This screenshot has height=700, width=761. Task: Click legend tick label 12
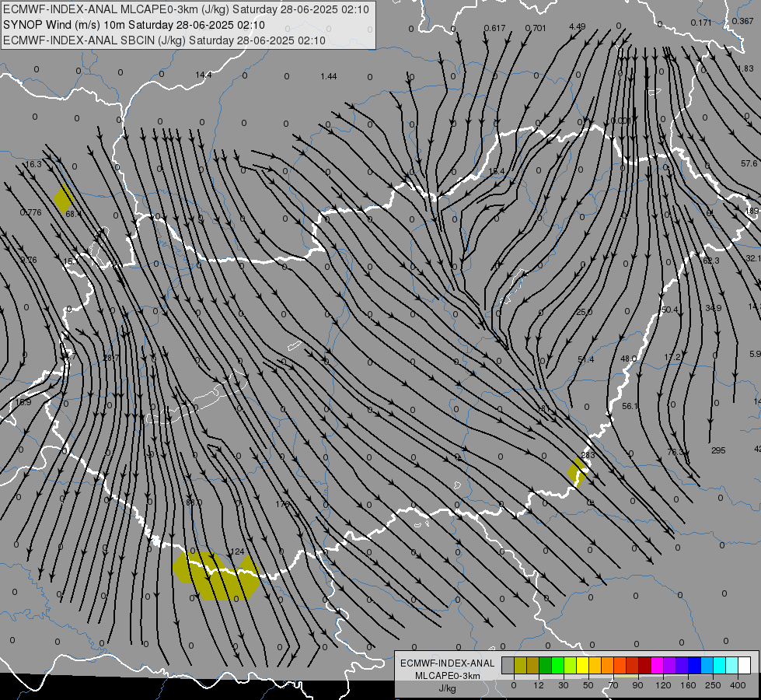pos(538,685)
